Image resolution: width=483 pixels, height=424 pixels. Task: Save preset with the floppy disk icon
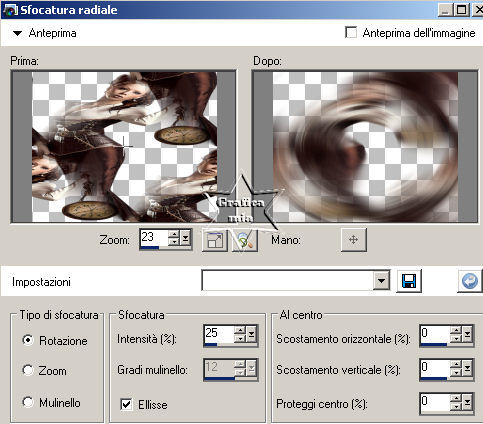click(409, 281)
